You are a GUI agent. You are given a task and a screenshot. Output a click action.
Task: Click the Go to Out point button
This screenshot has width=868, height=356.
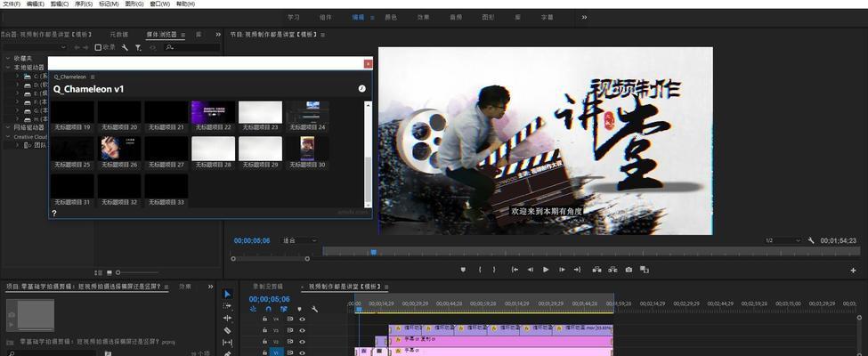578,270
